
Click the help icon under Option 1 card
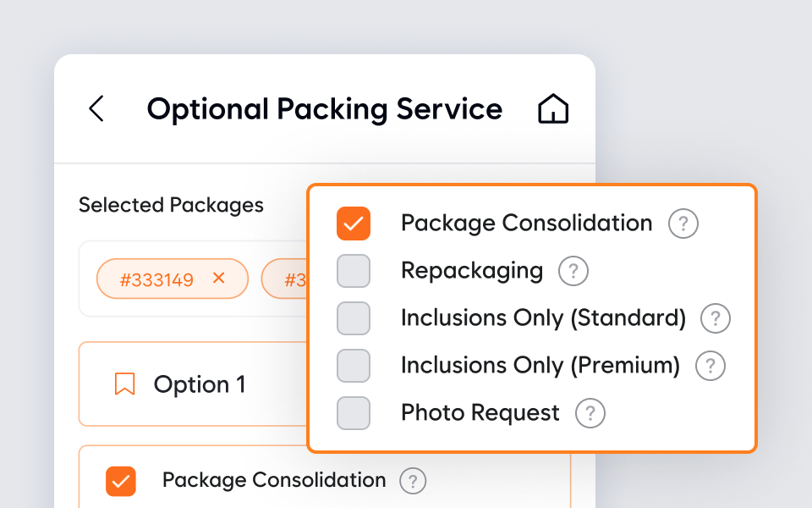click(x=413, y=482)
